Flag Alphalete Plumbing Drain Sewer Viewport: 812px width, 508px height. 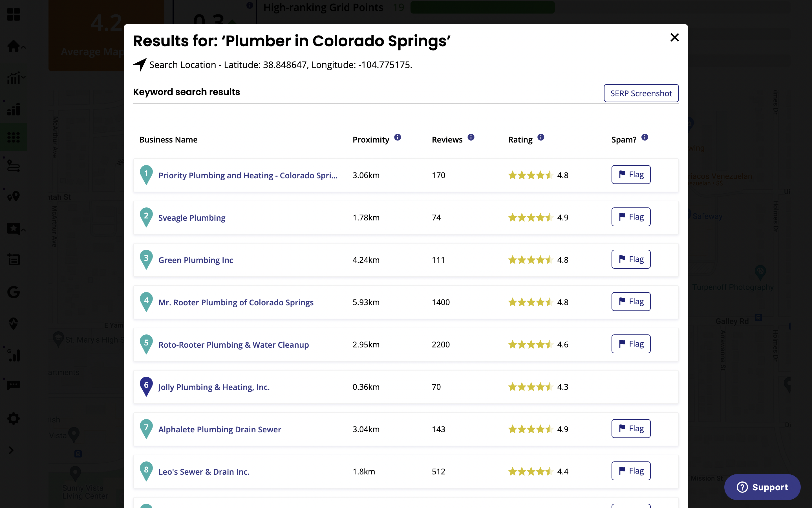pyautogui.click(x=631, y=429)
